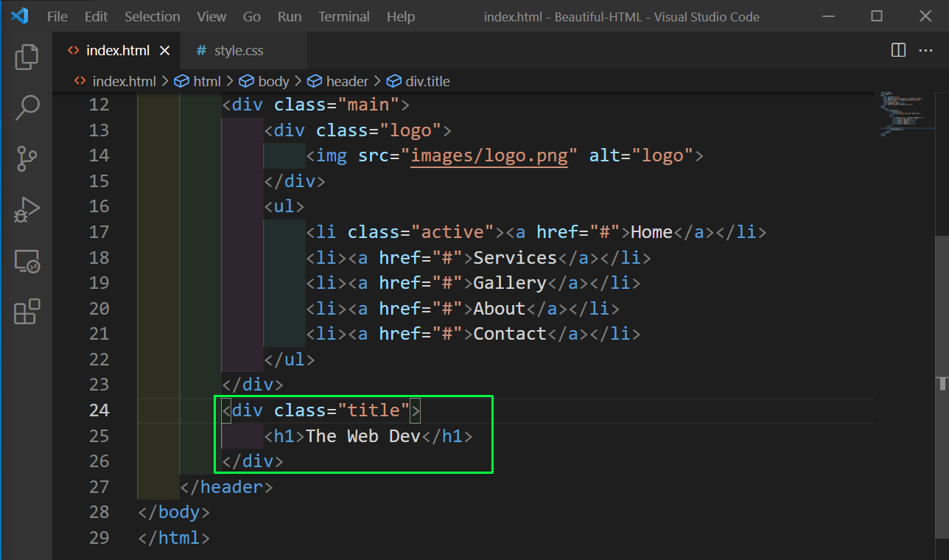Click the style.css tab hash icon

(201, 51)
